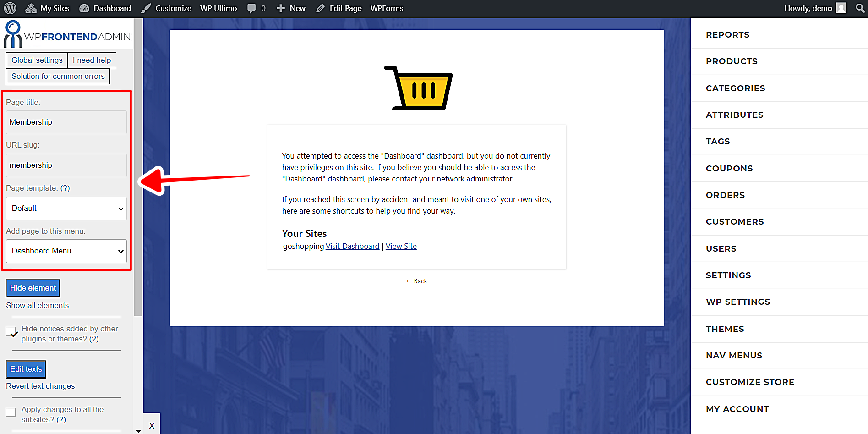Viewport: 868px width, 434px height.
Task: Expand the Page template dropdown
Action: click(66, 208)
